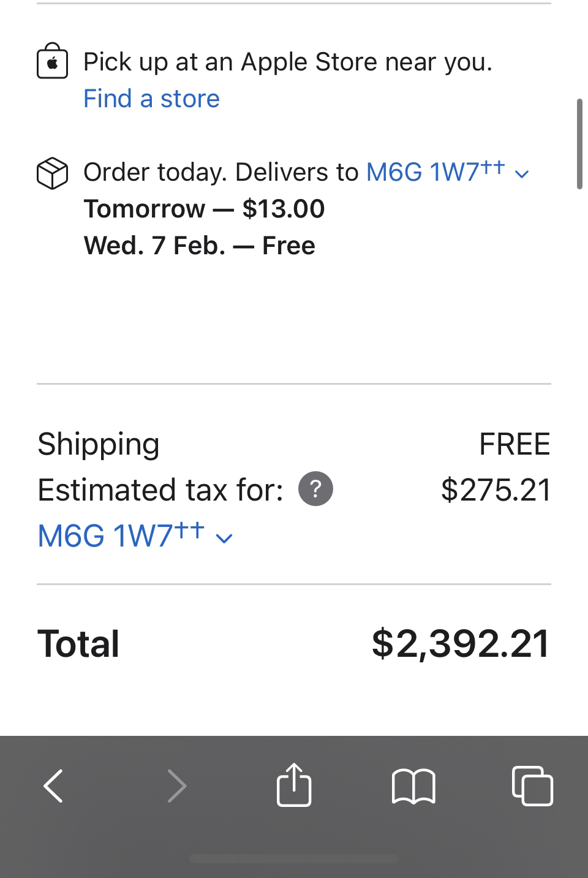The image size is (588, 878).
Task: Tap the Shipping FREE value
Action: 514,444
